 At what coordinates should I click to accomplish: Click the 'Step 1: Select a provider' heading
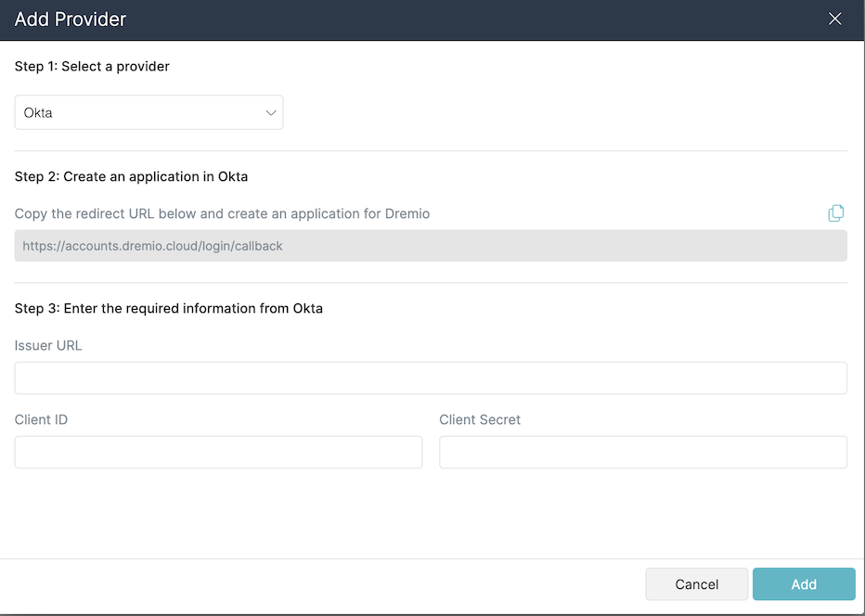pos(92,67)
